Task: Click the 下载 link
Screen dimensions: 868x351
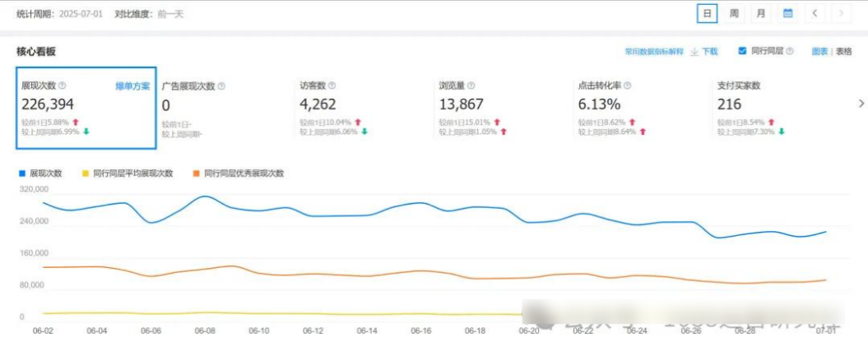Action: pyautogui.click(x=710, y=52)
